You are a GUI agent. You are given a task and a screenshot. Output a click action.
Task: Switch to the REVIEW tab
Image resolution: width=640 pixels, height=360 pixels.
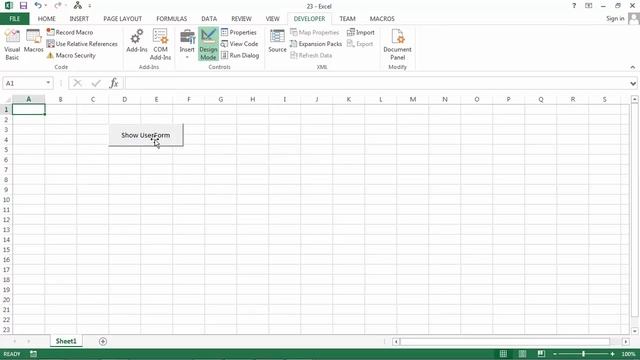tap(241, 19)
